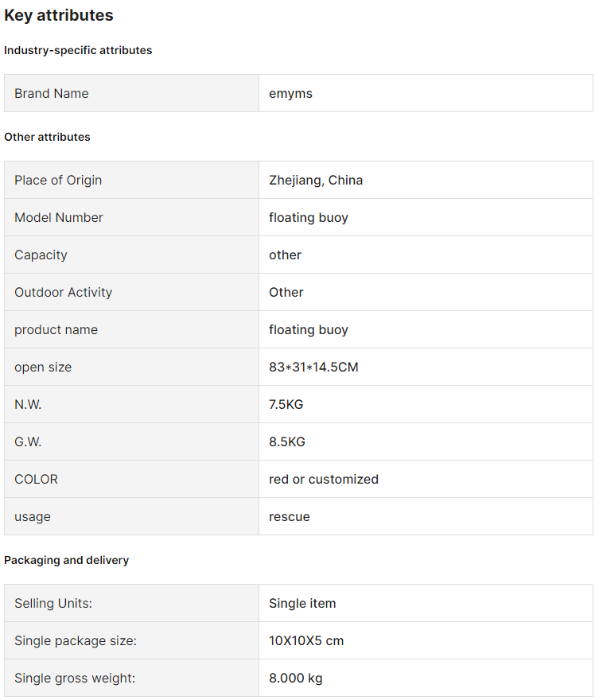This screenshot has height=700, width=599.
Task: Select the usage rescue value
Action: click(290, 517)
